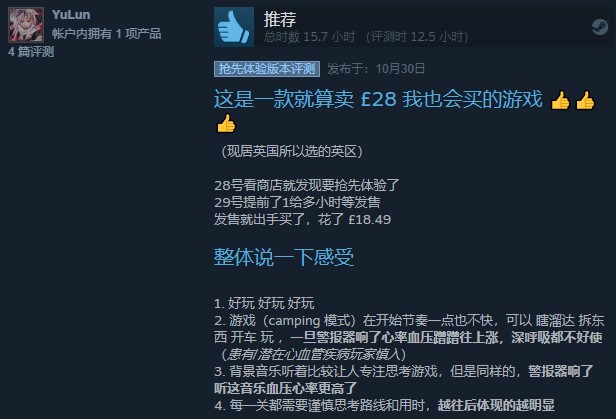The height and width of the screenshot is (419, 616).
Task: Click list item '1. 好玩 好玩 好玩'
Action: pos(264,303)
